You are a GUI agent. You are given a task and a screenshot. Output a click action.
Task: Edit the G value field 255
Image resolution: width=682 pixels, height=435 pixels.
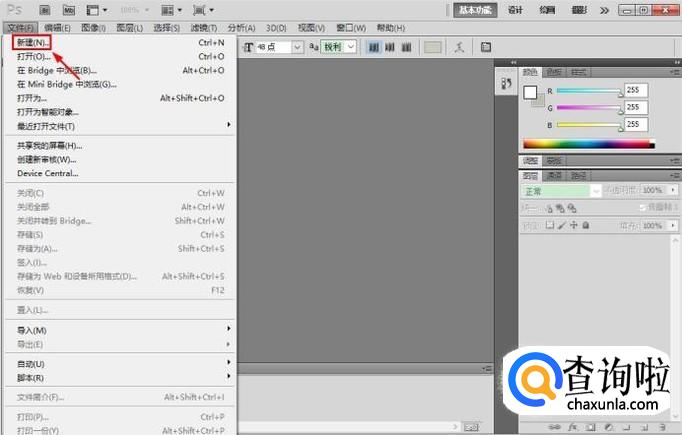pos(636,107)
